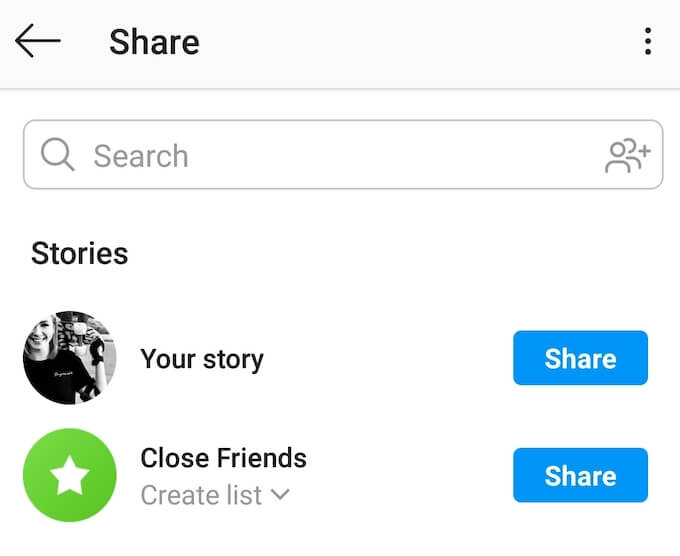Share to Your story with its blue button
Screen dimensions: 680x556
(x=580, y=358)
